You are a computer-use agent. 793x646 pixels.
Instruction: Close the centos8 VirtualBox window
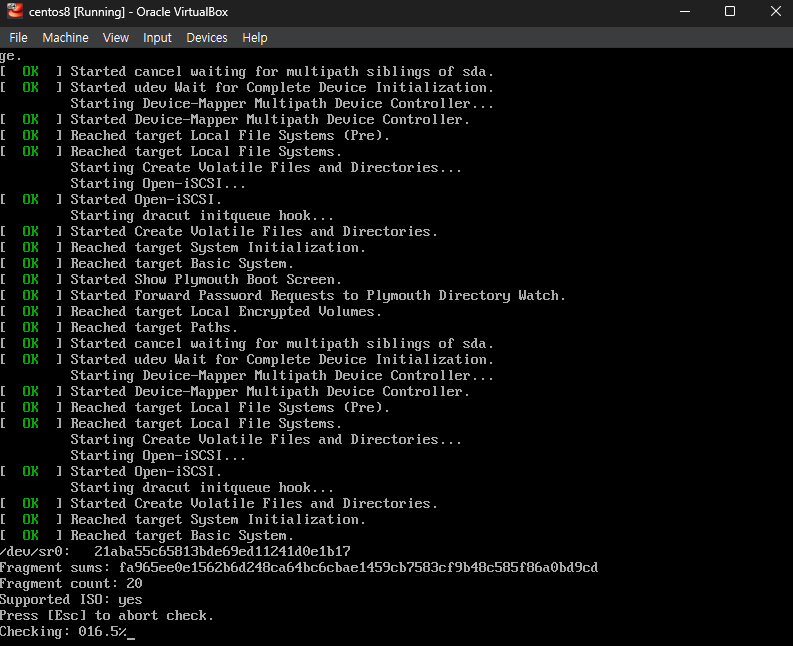click(775, 11)
